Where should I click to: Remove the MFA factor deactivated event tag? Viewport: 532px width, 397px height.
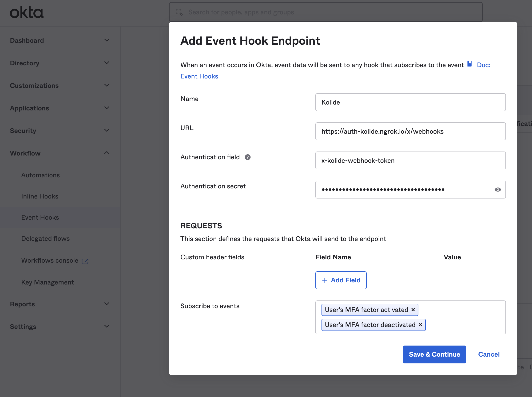pos(420,325)
